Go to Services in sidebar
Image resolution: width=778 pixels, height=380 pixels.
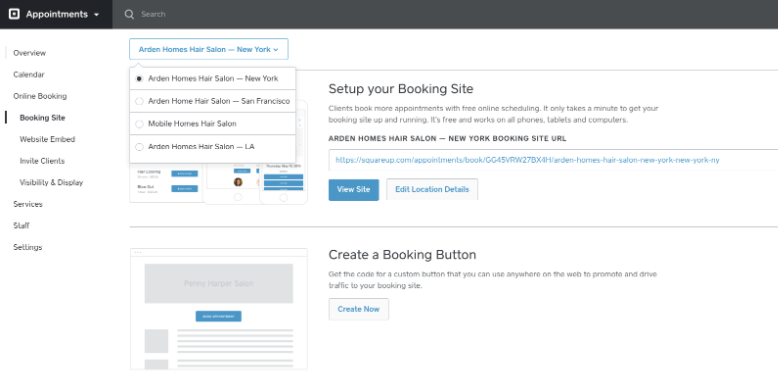coord(28,204)
